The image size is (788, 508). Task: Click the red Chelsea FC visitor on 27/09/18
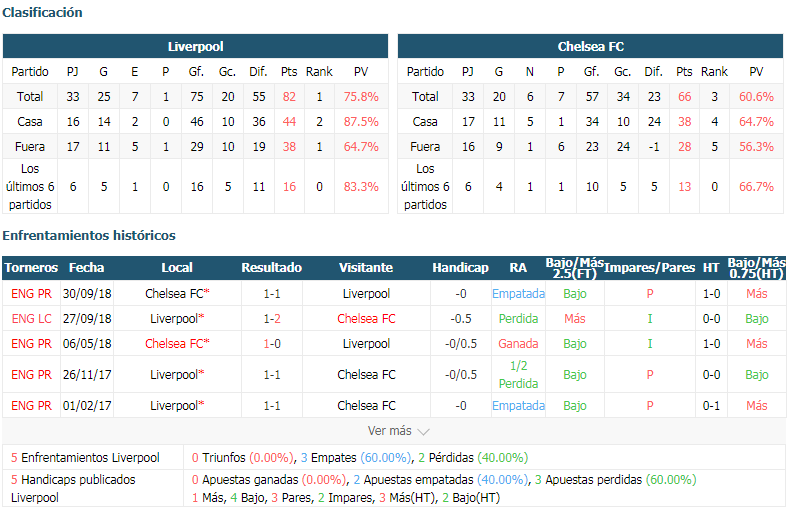point(366,319)
